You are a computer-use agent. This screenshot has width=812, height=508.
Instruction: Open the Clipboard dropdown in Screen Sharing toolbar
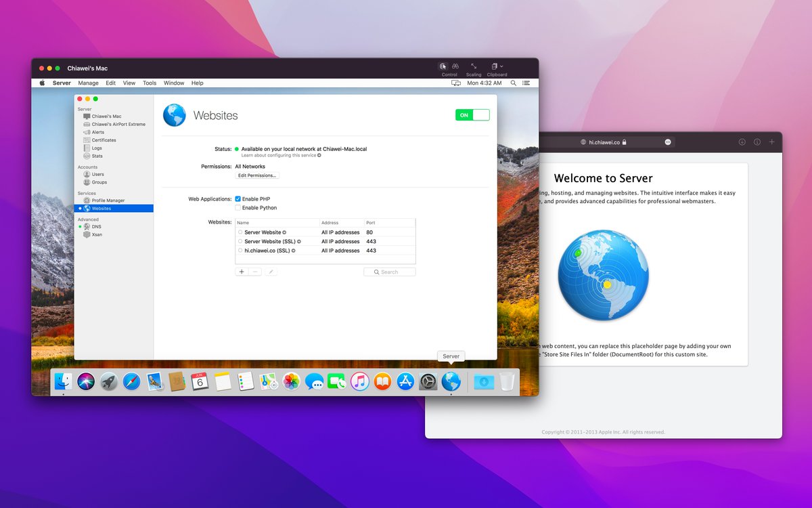coord(497,66)
